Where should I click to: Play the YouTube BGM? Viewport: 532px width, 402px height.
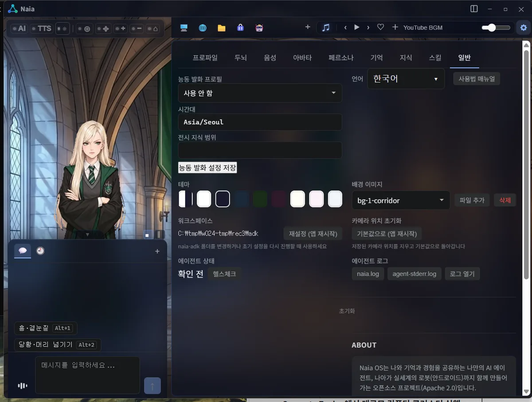point(357,27)
